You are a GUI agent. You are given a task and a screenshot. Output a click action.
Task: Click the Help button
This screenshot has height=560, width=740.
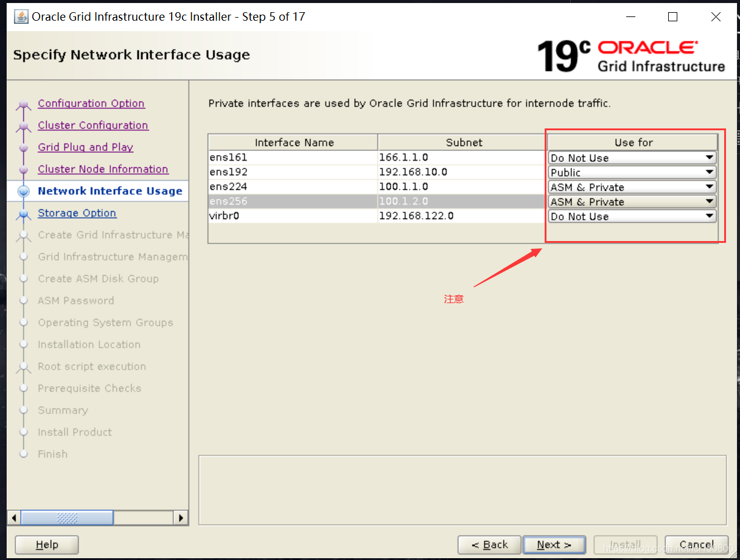pyautogui.click(x=47, y=545)
